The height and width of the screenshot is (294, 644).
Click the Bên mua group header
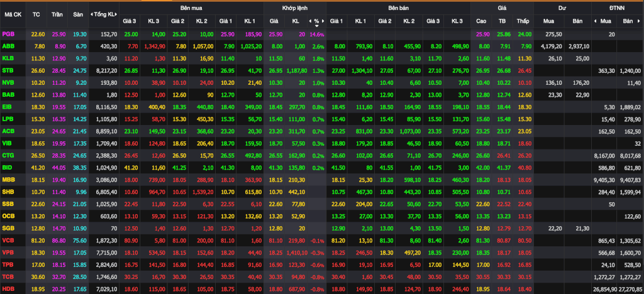coord(191,8)
